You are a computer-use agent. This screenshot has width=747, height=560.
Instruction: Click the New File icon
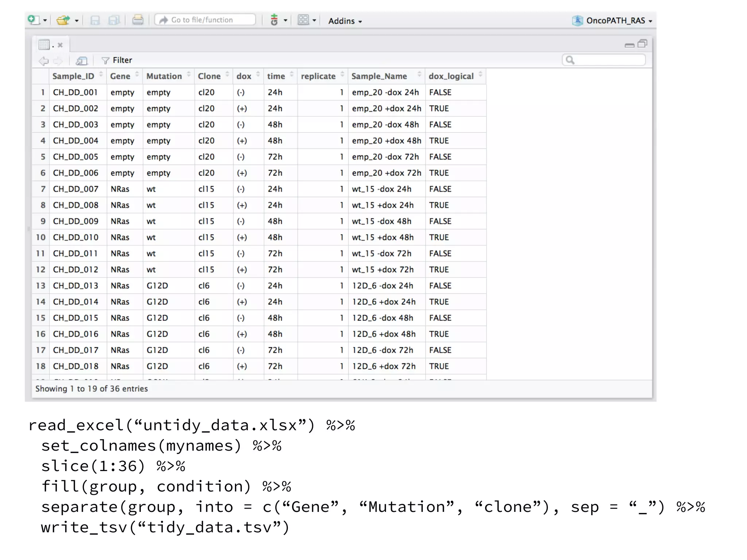point(34,20)
